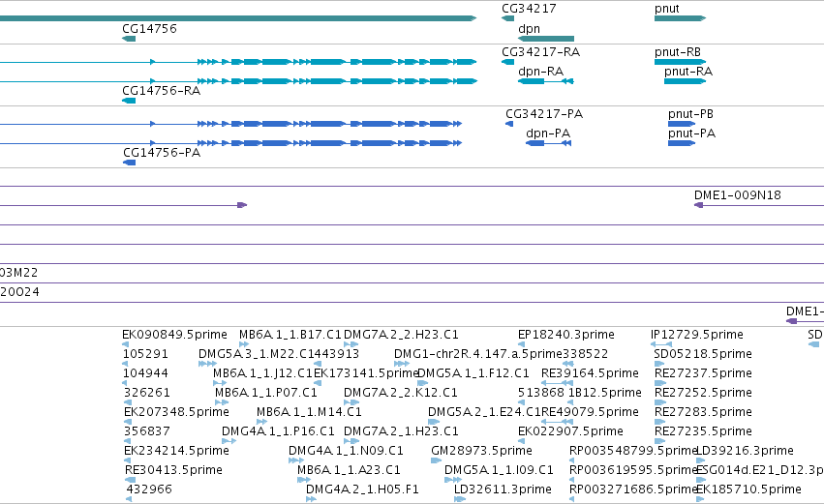Open the DMG4A.1_1.N09.C1 EST label
The height and width of the screenshot is (504, 824).
(346, 451)
